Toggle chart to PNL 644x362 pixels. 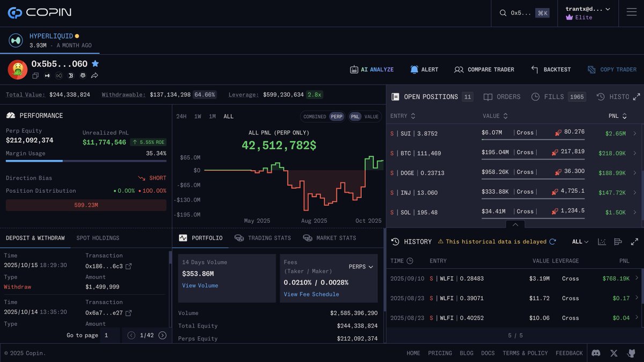[x=355, y=117]
